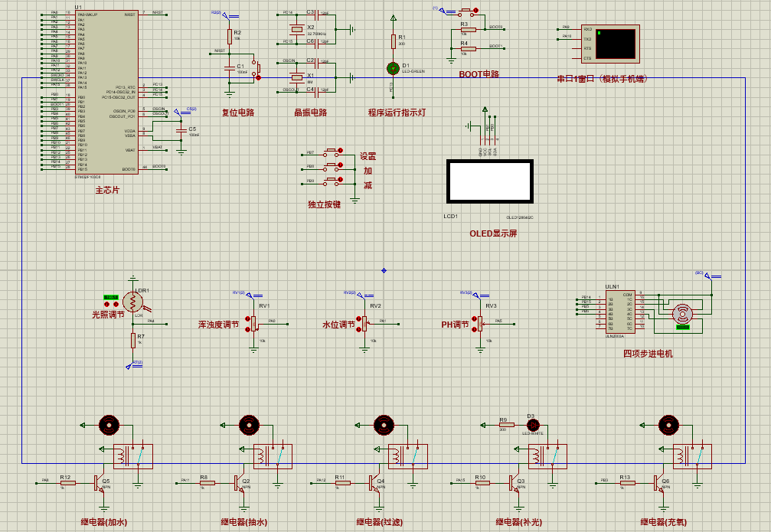Select the relay coil of 继电器(过滤)
The image size is (771, 532).
[x=396, y=455]
